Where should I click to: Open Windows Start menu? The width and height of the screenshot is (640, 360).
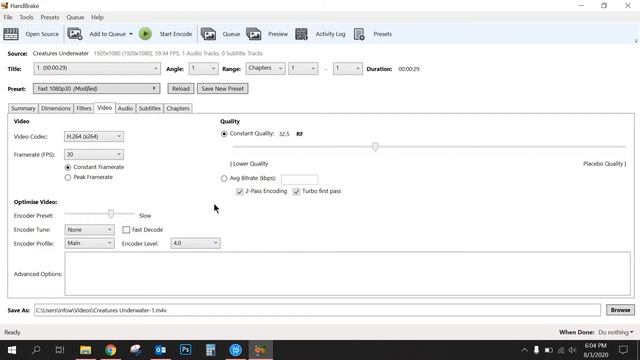tap(11, 350)
